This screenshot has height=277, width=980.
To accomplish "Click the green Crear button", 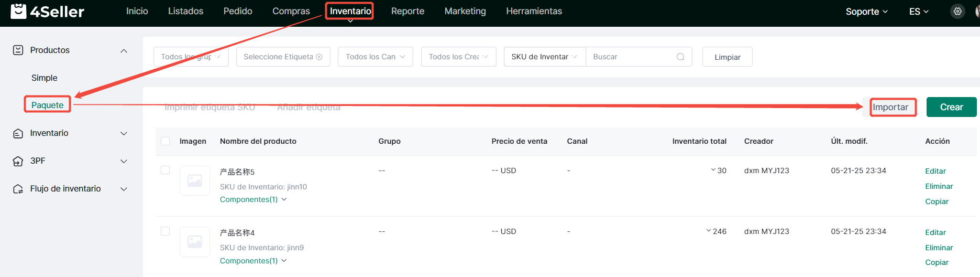I will pos(951,107).
